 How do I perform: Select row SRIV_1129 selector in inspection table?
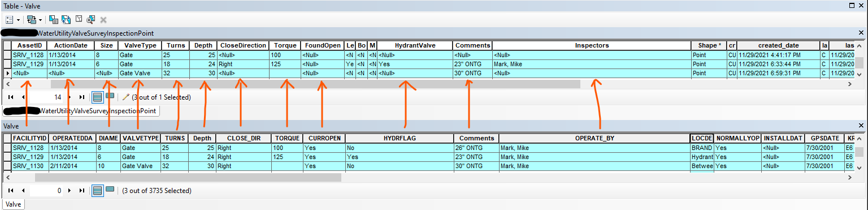pos(7,65)
